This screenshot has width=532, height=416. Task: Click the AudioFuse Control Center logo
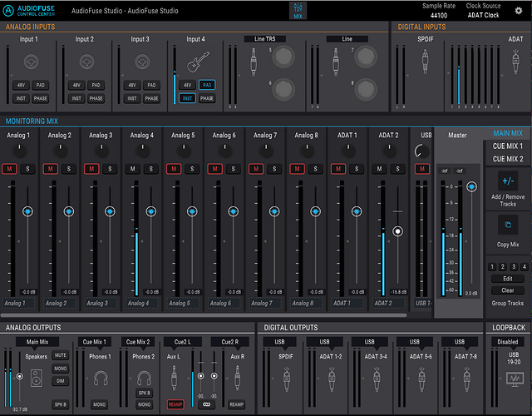pyautogui.click(x=28, y=11)
